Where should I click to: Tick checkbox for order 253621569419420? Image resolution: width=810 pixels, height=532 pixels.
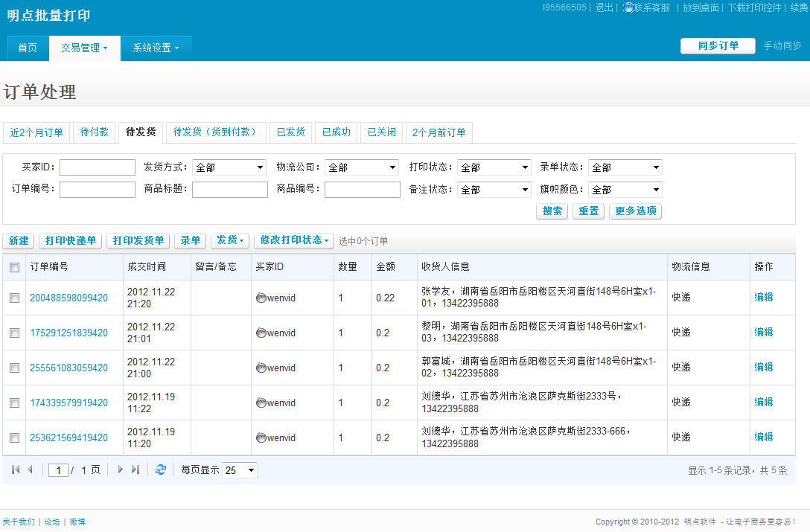[14, 438]
